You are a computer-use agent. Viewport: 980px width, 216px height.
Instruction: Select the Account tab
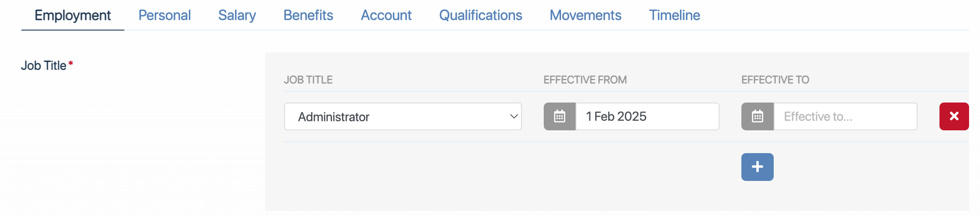pyautogui.click(x=386, y=15)
